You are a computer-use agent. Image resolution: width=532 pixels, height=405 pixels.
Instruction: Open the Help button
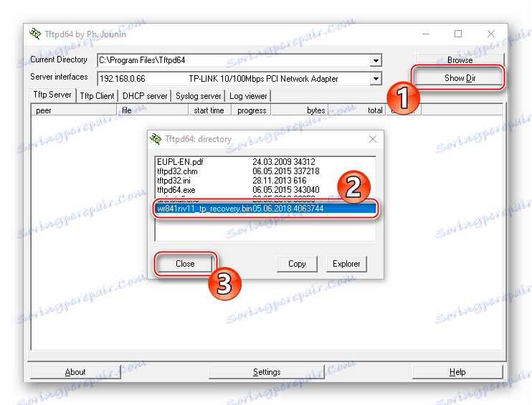click(x=457, y=372)
